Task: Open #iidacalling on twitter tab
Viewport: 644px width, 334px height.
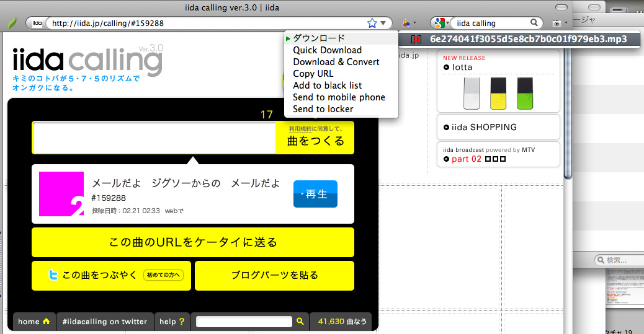Action: coord(105,322)
